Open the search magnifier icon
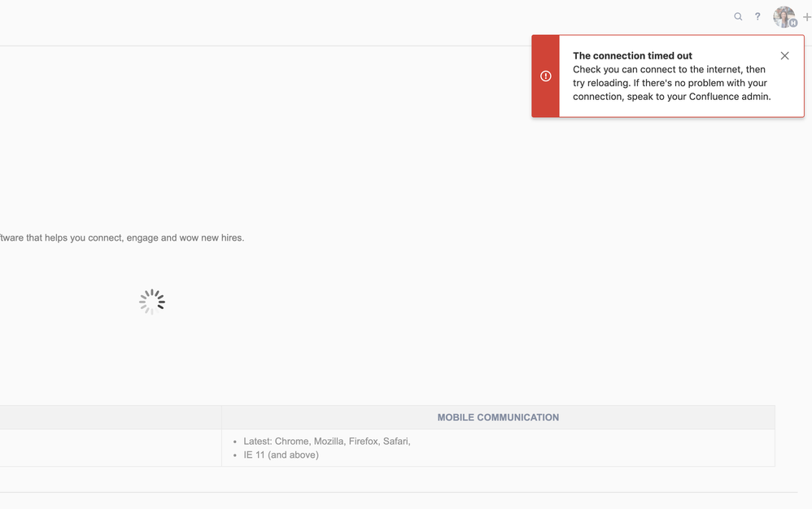 pos(738,16)
